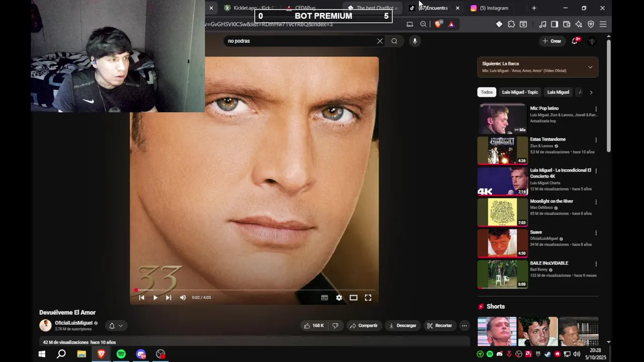Seek on the video progress bar
This screenshot has height=362, width=644.
[254, 290]
